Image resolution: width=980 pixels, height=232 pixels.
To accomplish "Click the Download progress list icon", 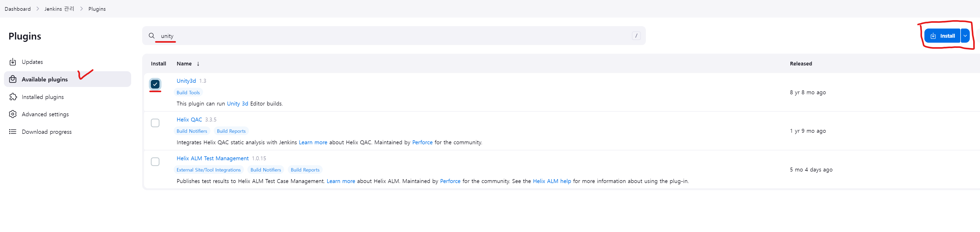I will (x=13, y=132).
